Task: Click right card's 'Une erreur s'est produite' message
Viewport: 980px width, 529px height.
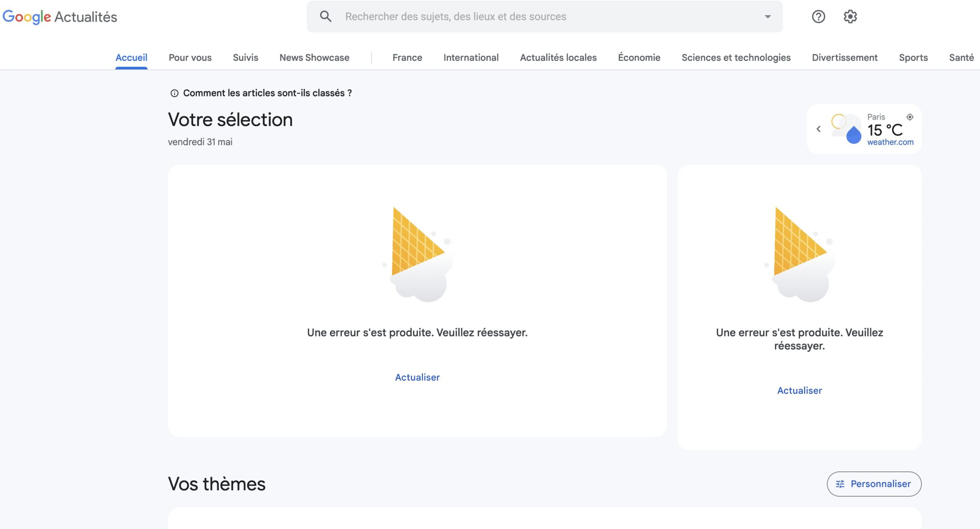Action: 799,339
